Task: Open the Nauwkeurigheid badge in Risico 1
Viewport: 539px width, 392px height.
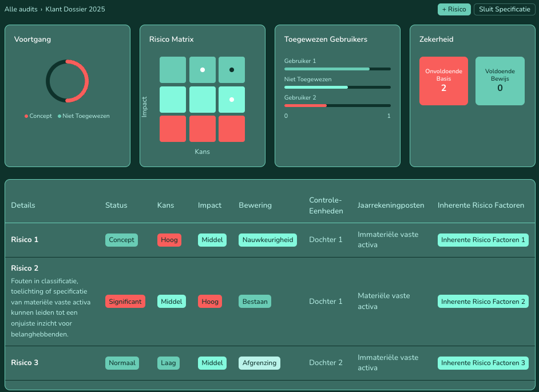Action: pos(268,240)
